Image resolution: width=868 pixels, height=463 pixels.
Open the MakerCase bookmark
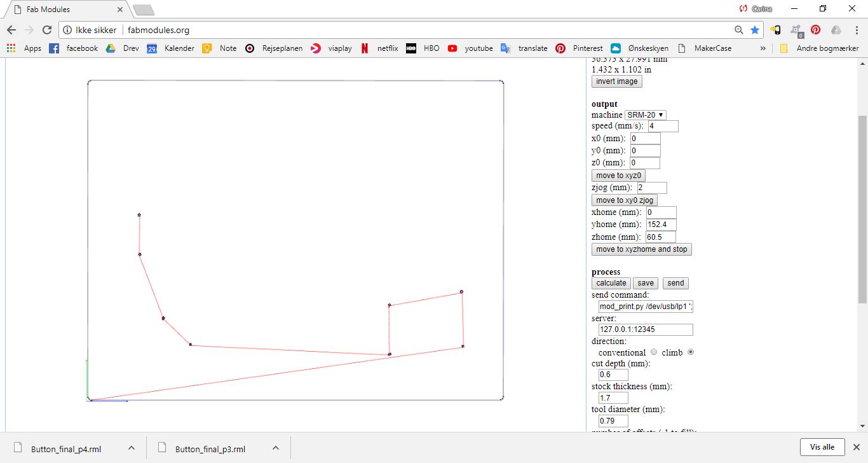coord(705,48)
